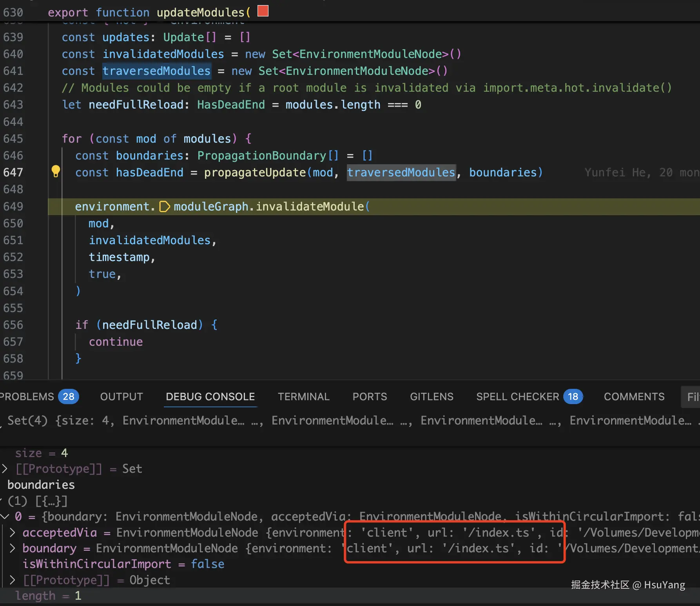Click 'HasDeadEnd' type on line 643
Image resolution: width=700 pixels, height=606 pixels.
click(231, 105)
